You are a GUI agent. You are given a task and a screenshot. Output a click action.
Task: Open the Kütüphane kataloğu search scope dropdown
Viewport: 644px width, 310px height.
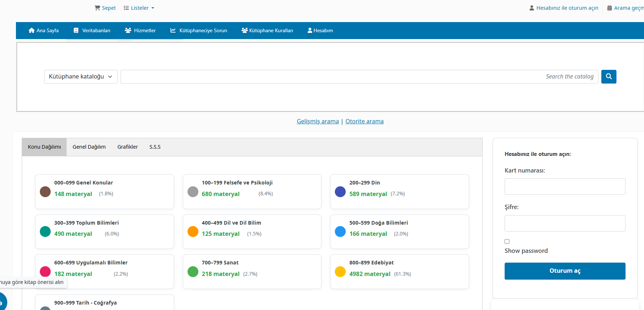[80, 77]
